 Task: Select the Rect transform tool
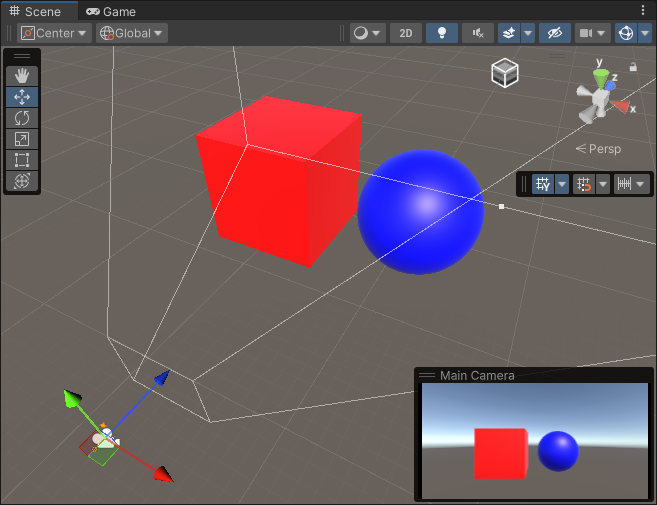pyautogui.click(x=22, y=160)
